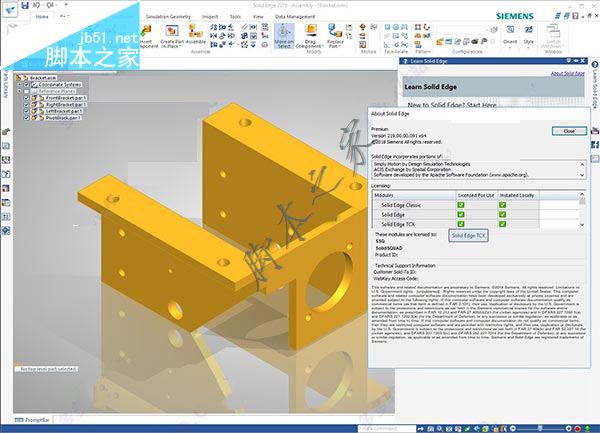Click the Learn Solid Edge vertical side tab
This screenshot has width=600, height=433.
coord(595,85)
